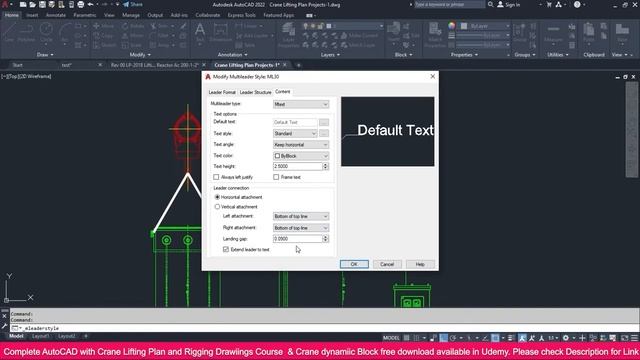Click the keyword search field in title bar
Screen dimensions: 640x360
point(449,4)
